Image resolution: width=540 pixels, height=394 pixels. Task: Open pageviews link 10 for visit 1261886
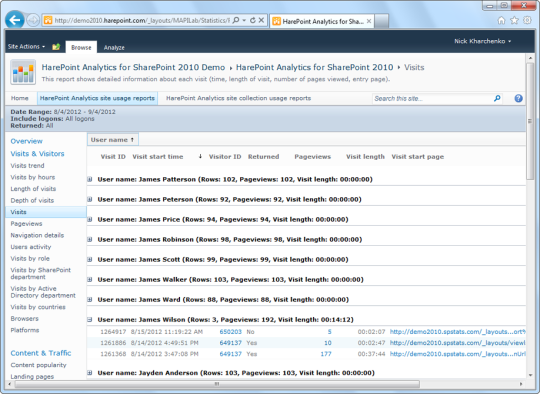[328, 343]
